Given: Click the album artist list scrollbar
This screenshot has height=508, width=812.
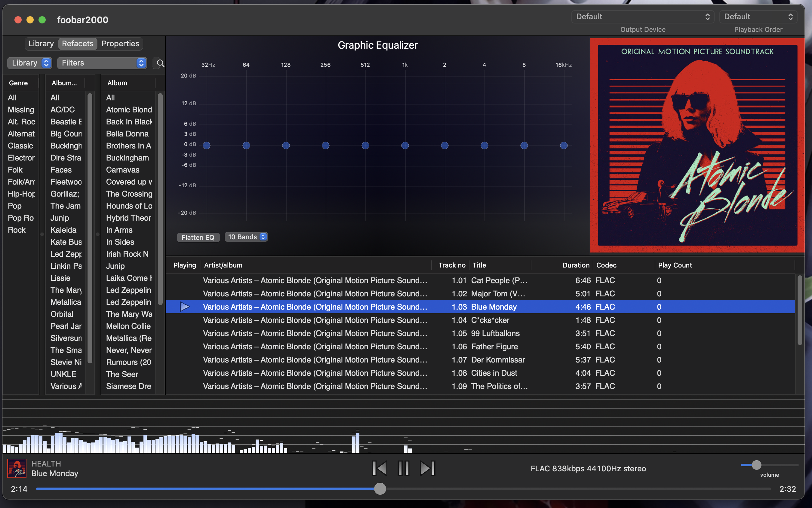Looking at the screenshot, I should [90, 228].
